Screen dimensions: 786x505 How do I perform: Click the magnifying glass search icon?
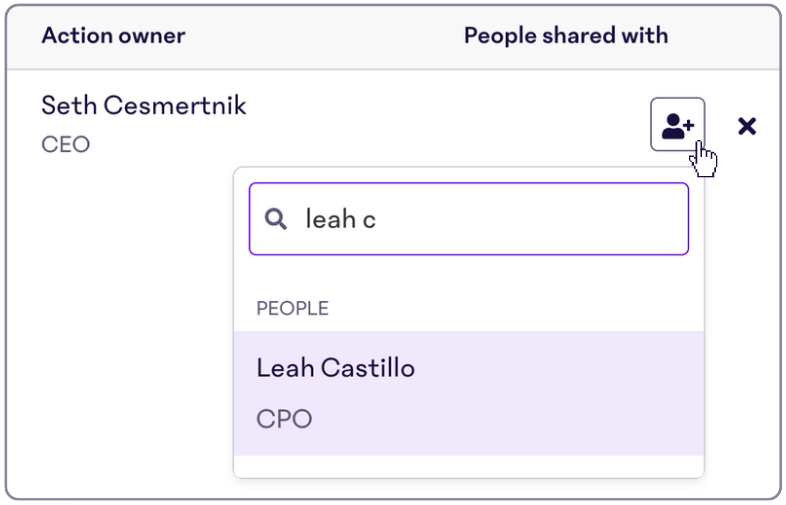(276, 219)
